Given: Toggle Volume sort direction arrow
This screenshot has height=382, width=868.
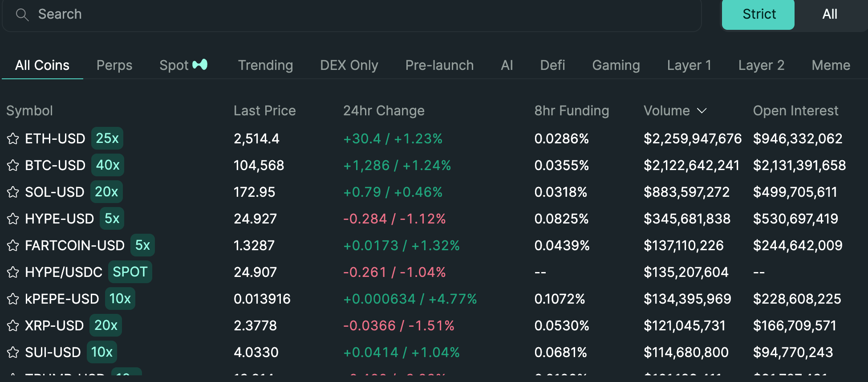Looking at the screenshot, I should [702, 110].
